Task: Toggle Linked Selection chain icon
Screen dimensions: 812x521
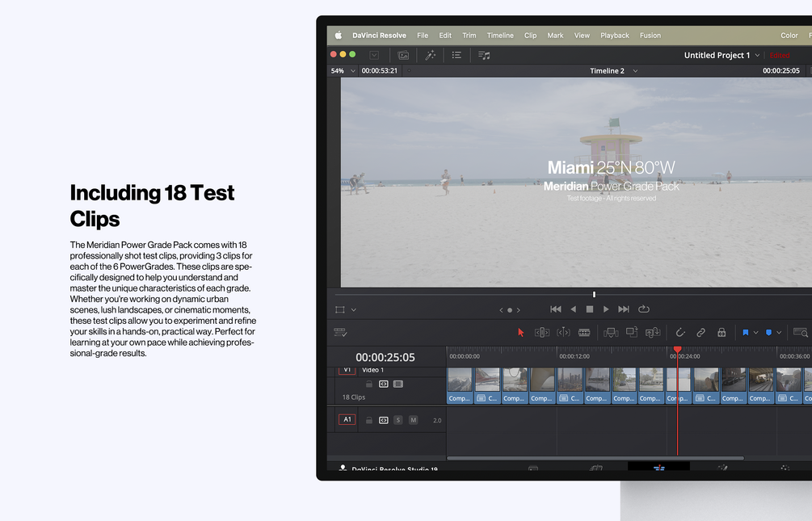Action: [x=701, y=333]
